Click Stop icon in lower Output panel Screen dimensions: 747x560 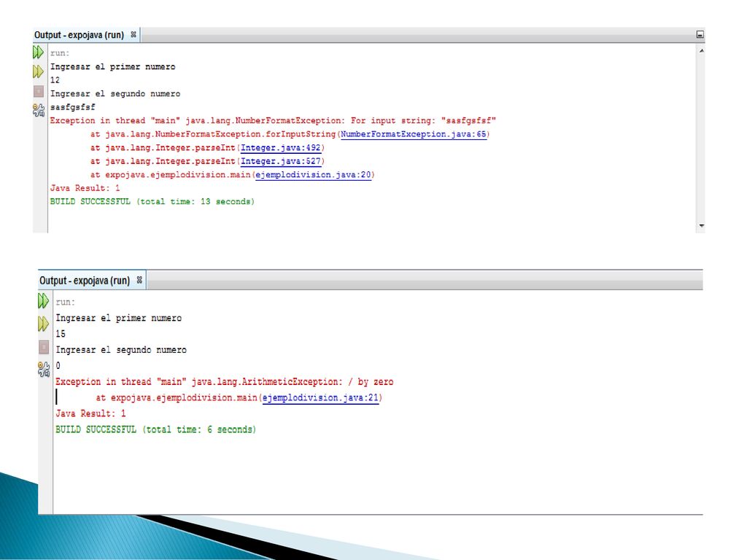44,346
